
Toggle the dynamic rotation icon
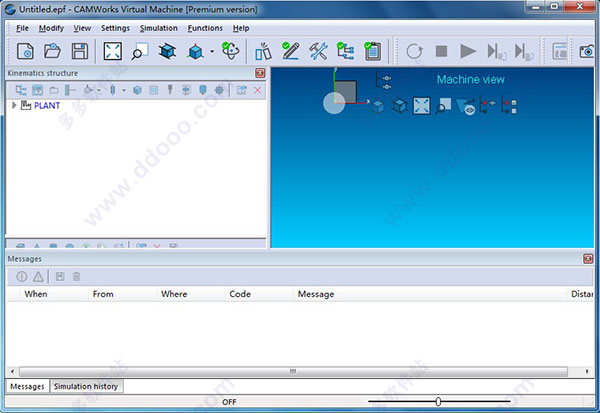coord(230,51)
